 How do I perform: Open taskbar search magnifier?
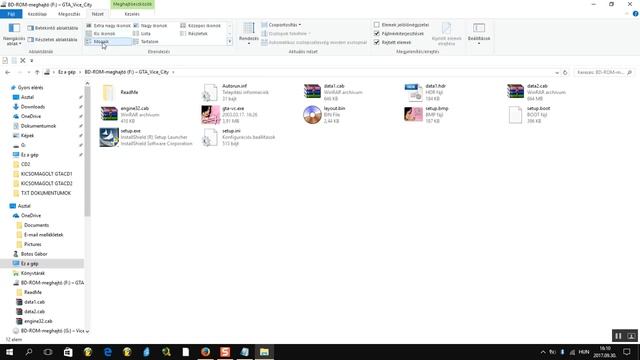29,352
